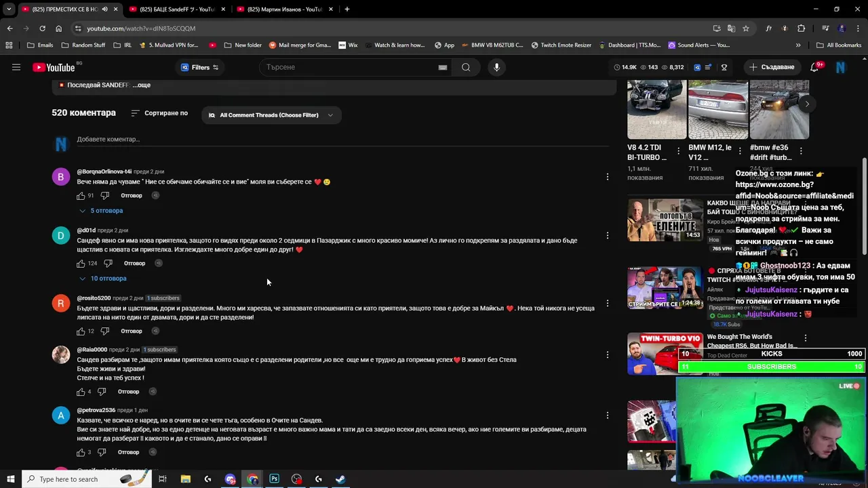Open the account avatar menu on YouTube

pos(841,67)
